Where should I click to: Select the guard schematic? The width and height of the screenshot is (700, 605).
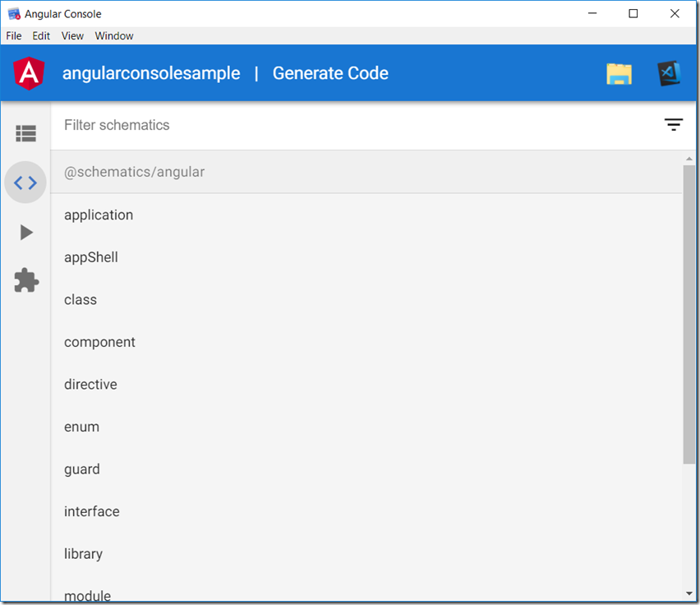366,469
